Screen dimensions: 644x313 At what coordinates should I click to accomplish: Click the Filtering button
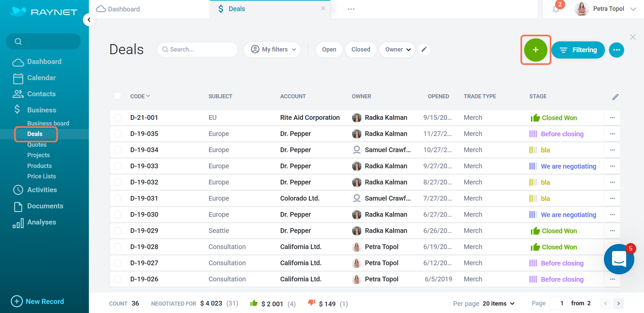578,50
